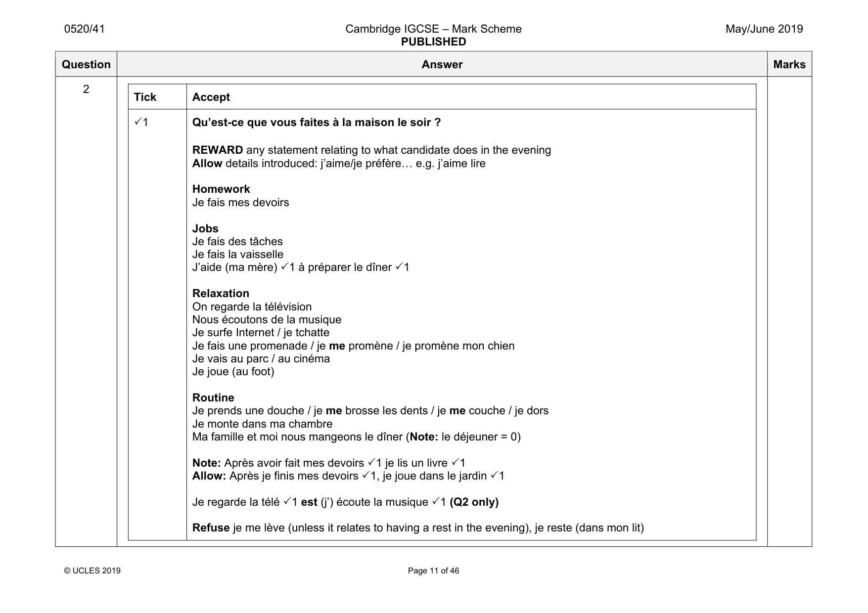Click the 'Relaxation' subheading

click(x=221, y=294)
